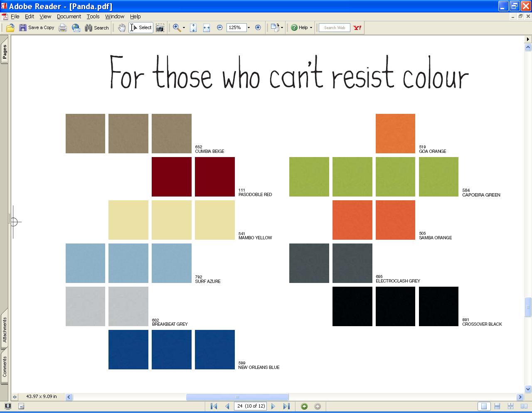Open the Help menu

[x=135, y=17]
